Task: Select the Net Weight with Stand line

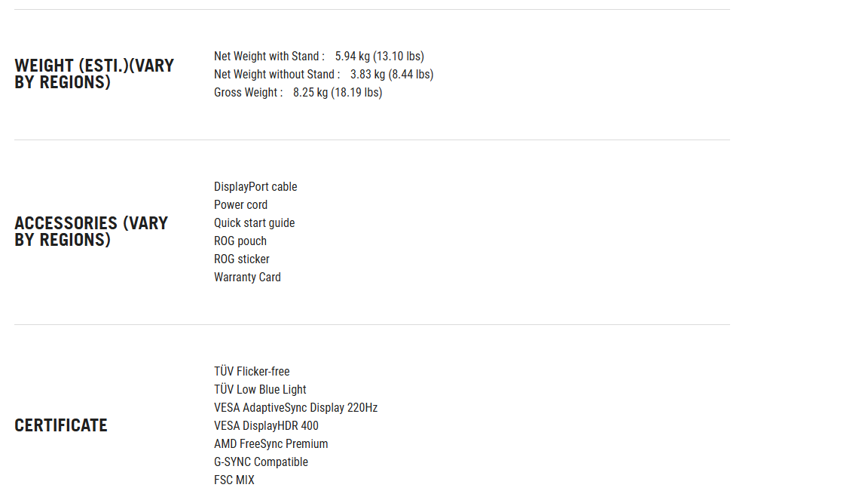Action: (319, 57)
